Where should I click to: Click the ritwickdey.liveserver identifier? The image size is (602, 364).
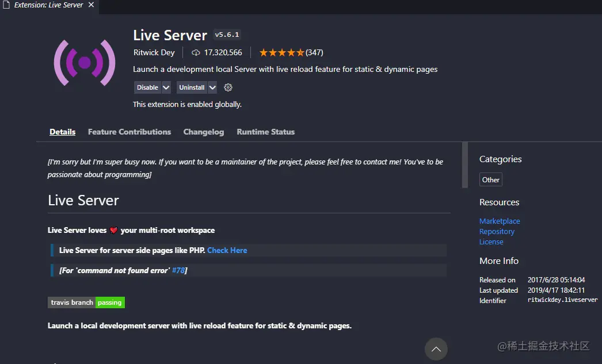pyautogui.click(x=562, y=300)
